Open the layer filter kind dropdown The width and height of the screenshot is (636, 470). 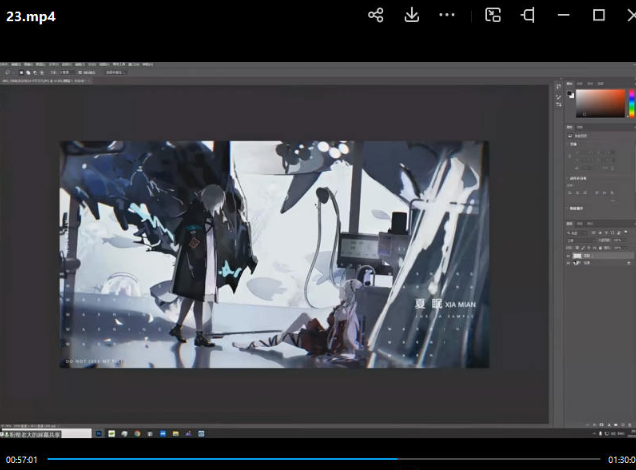577,233
